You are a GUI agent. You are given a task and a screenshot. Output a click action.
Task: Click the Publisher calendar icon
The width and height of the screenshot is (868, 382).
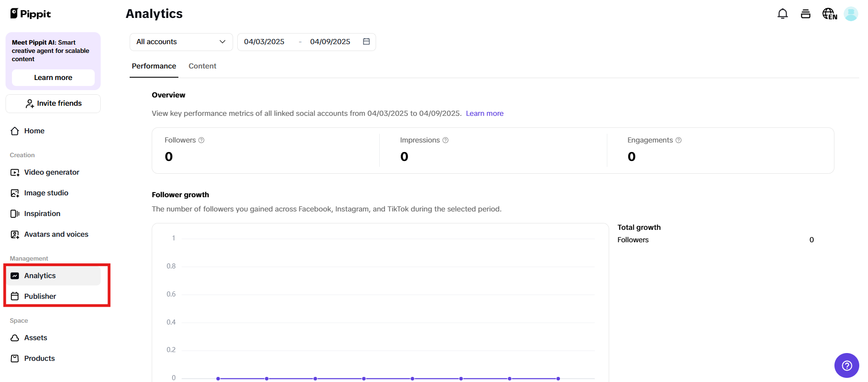pyautogui.click(x=15, y=296)
